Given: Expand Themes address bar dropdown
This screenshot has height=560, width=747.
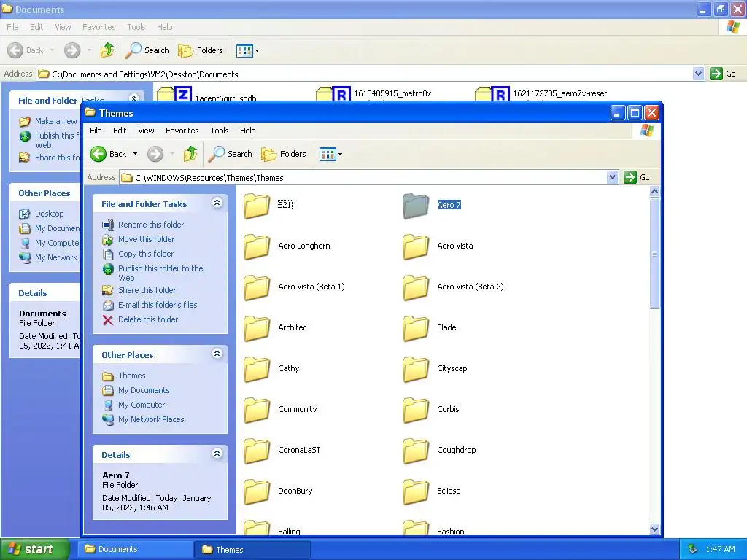Looking at the screenshot, I should (x=612, y=178).
